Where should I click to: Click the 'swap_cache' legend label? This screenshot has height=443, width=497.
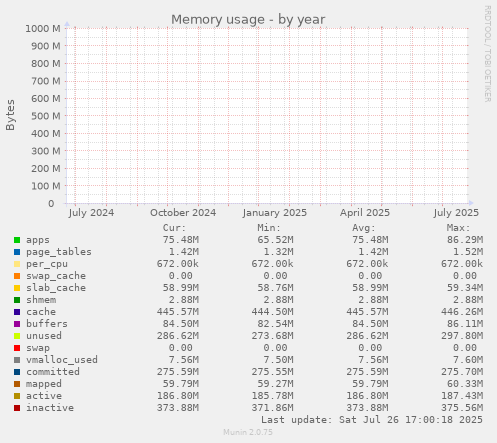(x=56, y=276)
